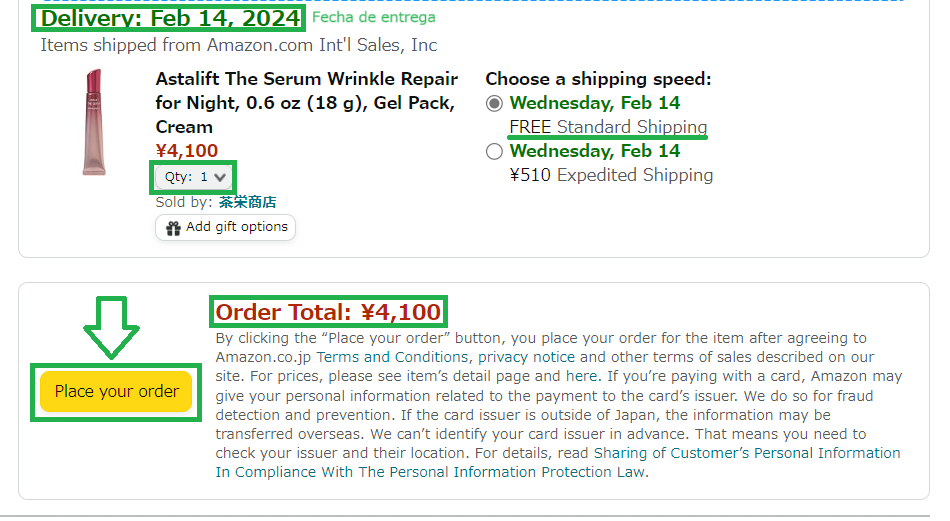950x521 pixels.
Task: Select FREE Standard Shipping radio button
Action: tap(494, 104)
